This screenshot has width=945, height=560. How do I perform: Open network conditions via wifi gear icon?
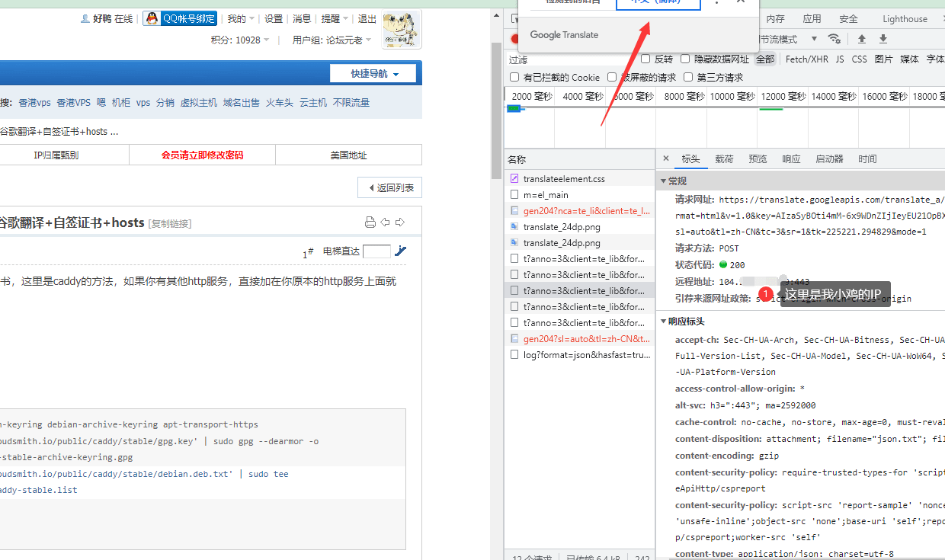tap(834, 37)
